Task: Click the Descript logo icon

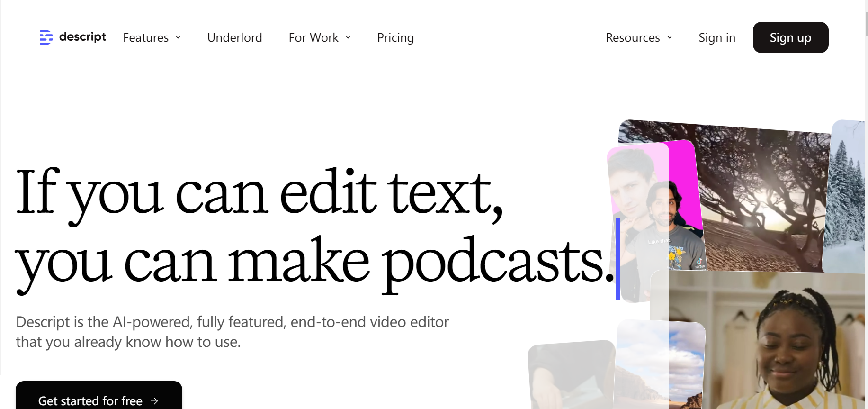Action: pyautogui.click(x=46, y=37)
